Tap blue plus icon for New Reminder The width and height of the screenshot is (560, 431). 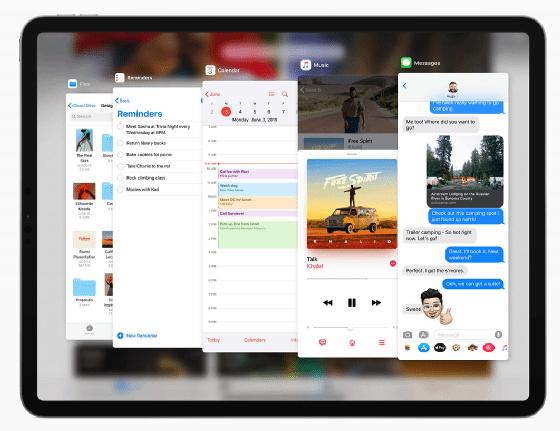click(120, 336)
